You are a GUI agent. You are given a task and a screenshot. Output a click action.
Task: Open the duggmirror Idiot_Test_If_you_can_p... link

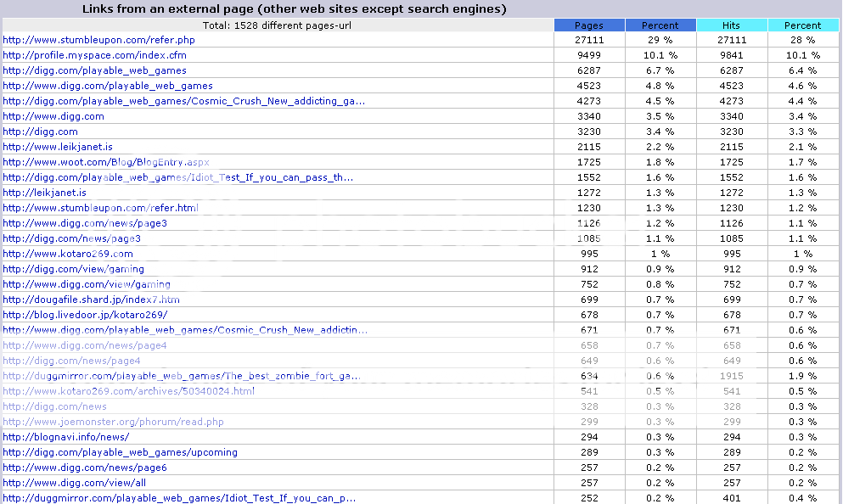[x=179, y=498]
